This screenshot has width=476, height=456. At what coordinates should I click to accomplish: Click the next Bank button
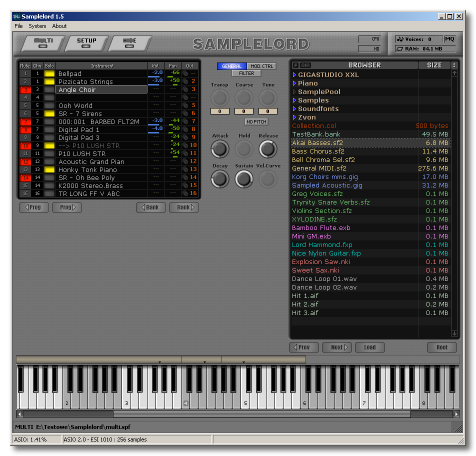point(184,207)
